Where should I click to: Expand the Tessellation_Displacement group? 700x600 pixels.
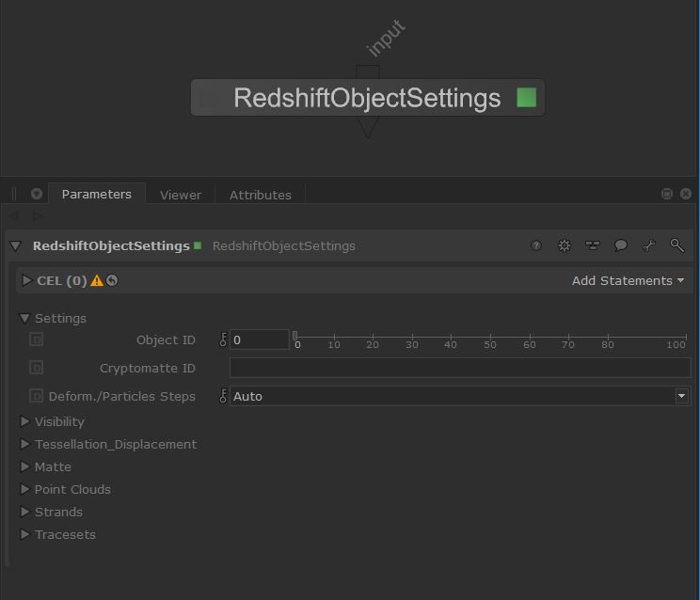pos(25,444)
